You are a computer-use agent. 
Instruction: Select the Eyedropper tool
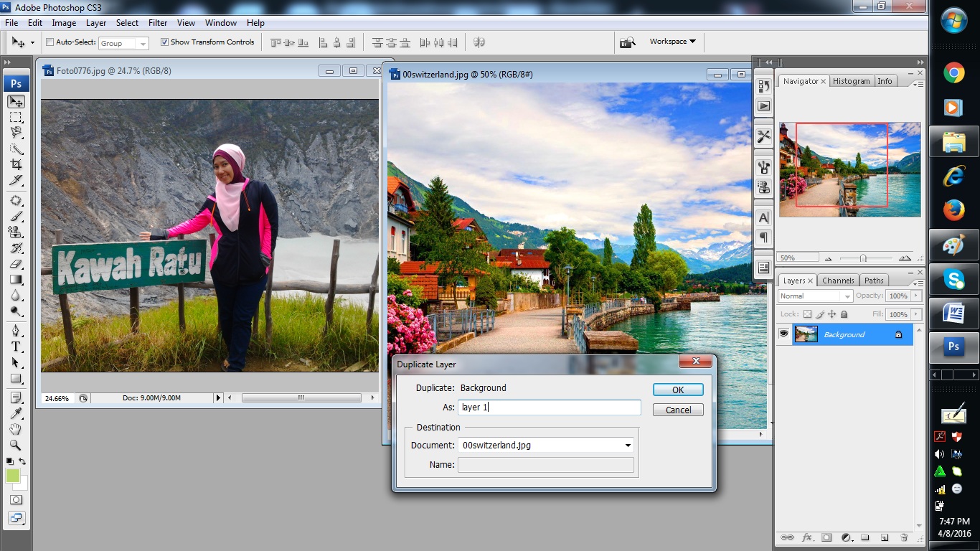(16, 413)
